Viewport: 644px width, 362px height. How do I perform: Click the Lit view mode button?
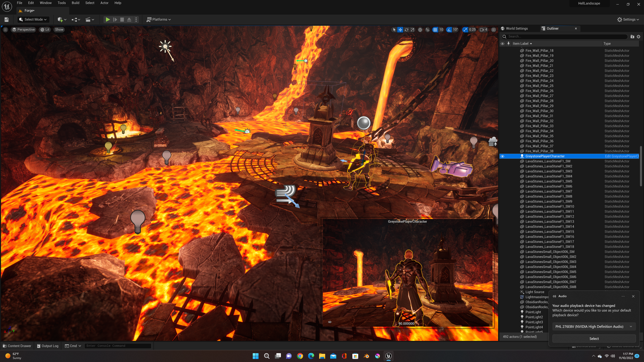pos(45,29)
